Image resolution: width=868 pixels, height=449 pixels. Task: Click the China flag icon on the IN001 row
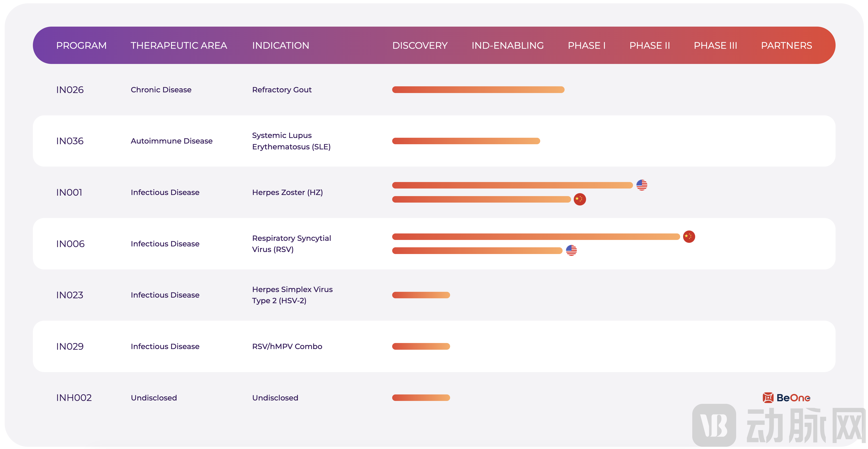[580, 199]
